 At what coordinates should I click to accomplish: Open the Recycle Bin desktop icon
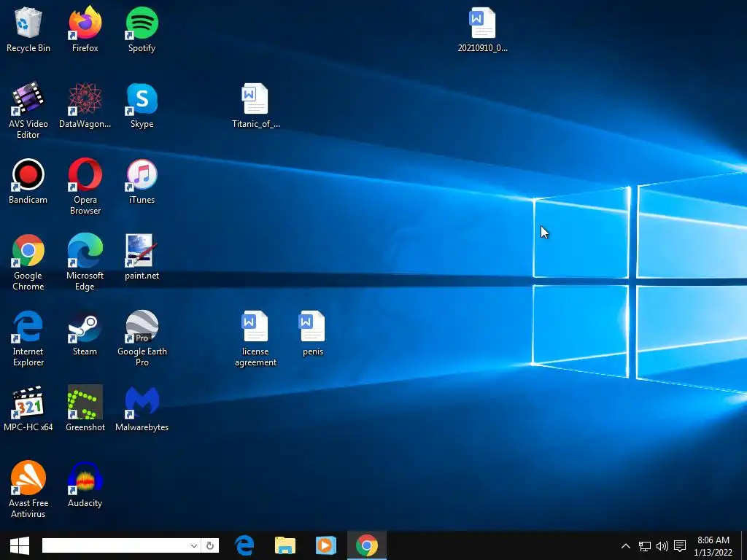pos(28,30)
